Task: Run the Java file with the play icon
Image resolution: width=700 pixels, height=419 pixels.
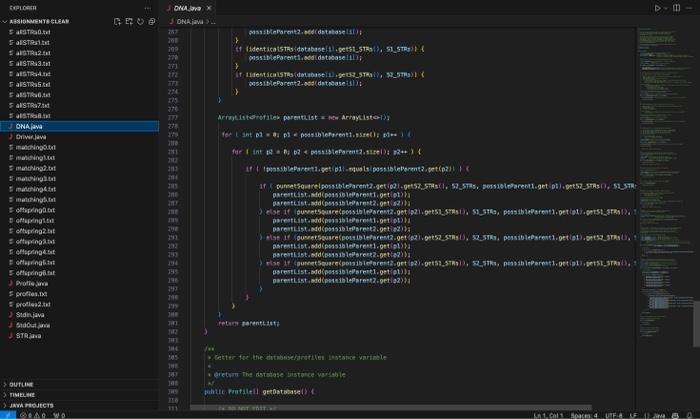Action: tap(657, 8)
